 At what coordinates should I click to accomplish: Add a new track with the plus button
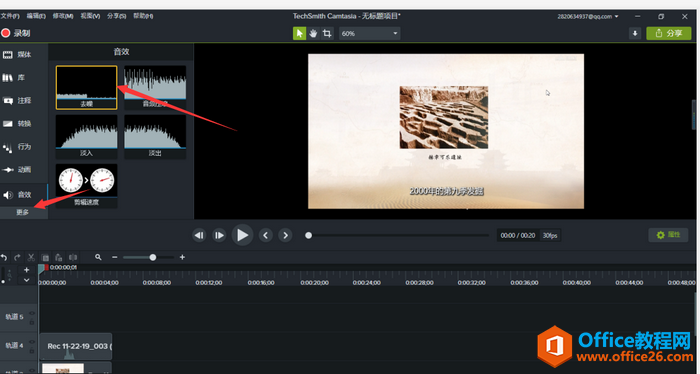pos(26,270)
